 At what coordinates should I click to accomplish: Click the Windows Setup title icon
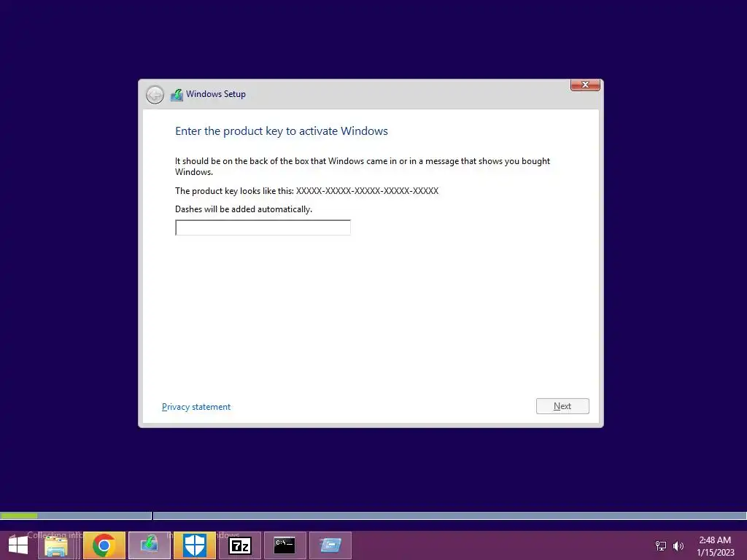pos(177,95)
